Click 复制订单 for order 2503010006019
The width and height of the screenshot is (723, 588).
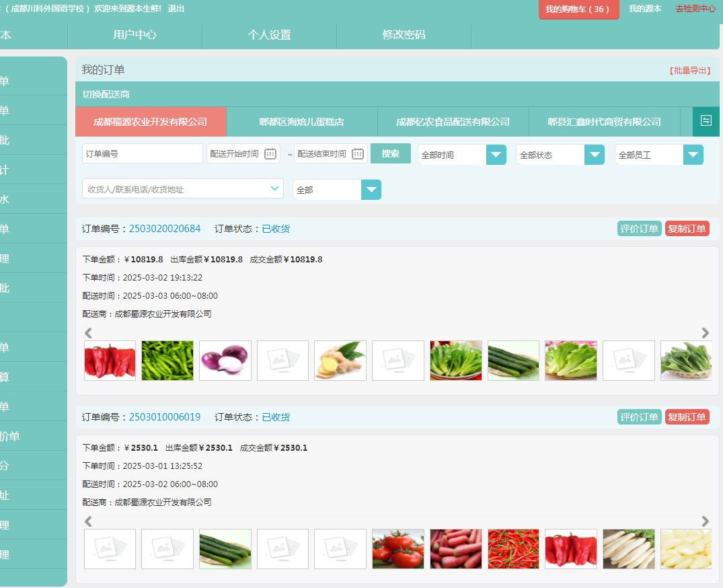coord(687,417)
